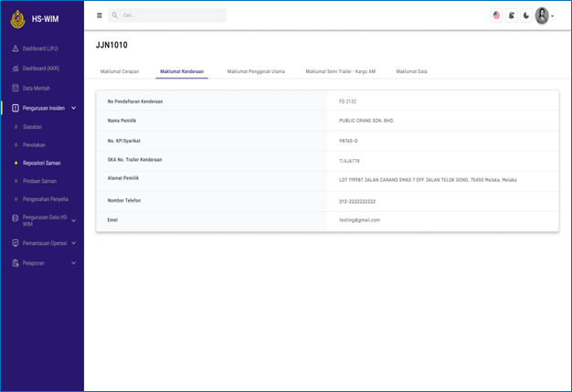This screenshot has height=392, width=572.
Task: Expand the Pemantauan Operasi menu
Action: (73, 243)
